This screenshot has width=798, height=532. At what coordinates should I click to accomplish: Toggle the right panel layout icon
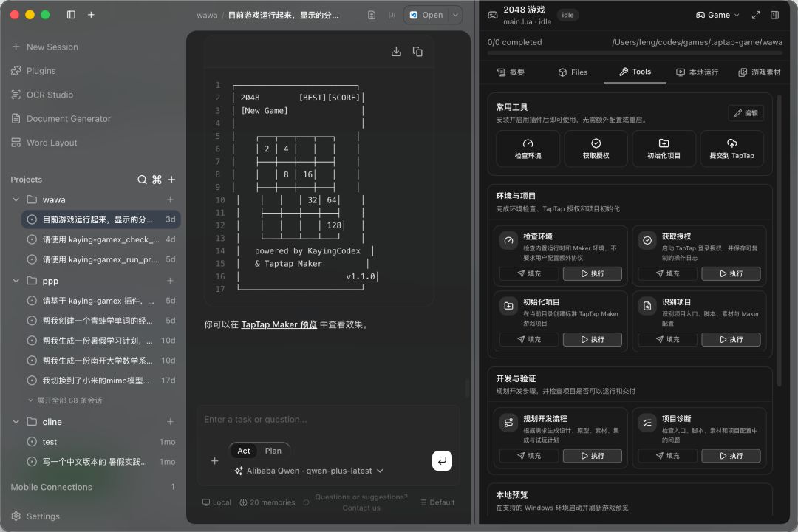774,16
